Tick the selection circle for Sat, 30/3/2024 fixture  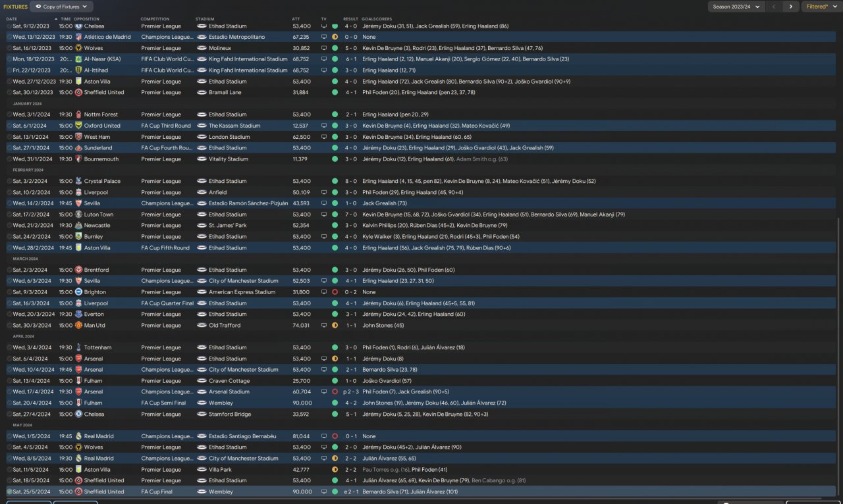(x=9, y=326)
